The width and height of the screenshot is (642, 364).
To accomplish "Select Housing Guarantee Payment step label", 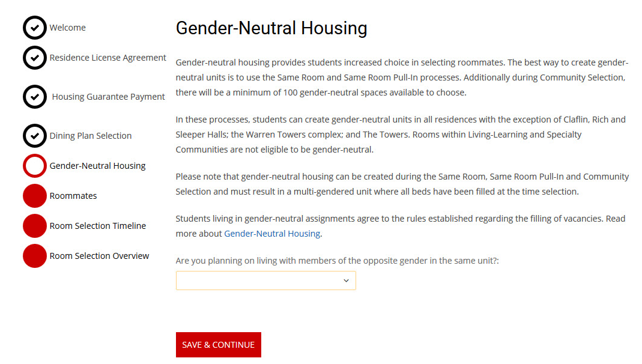I will (x=109, y=97).
